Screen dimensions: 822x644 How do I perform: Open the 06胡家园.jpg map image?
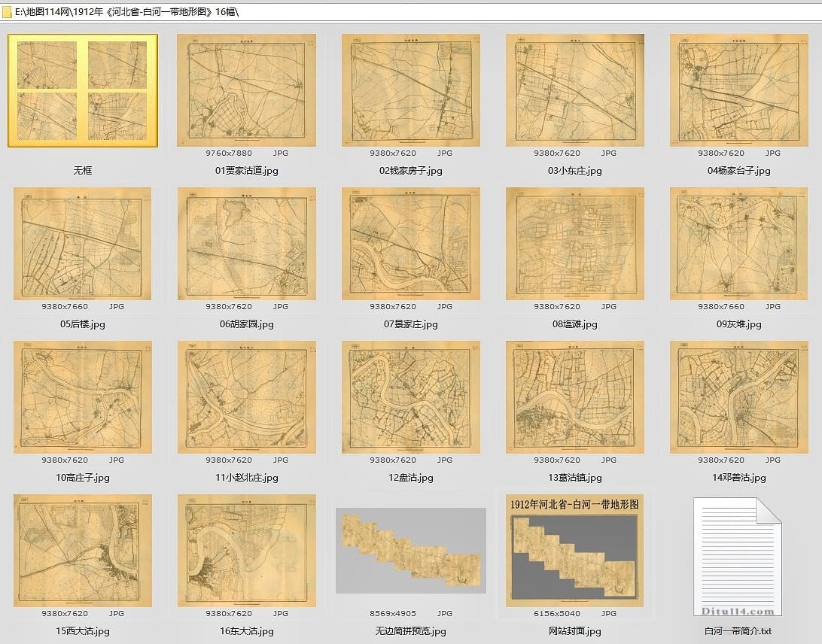246,244
